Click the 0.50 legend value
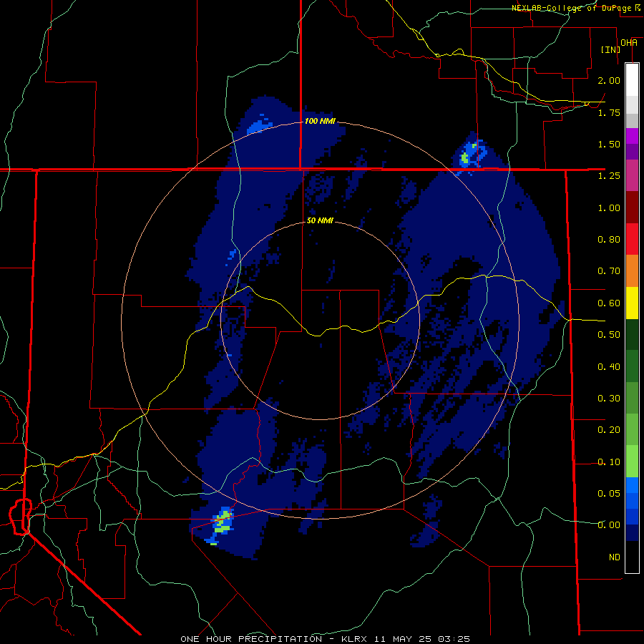 click(x=609, y=335)
